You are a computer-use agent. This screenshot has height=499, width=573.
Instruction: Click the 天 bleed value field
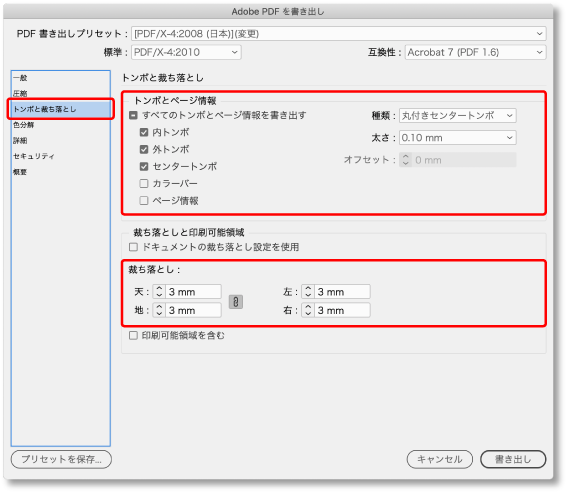pos(193,292)
